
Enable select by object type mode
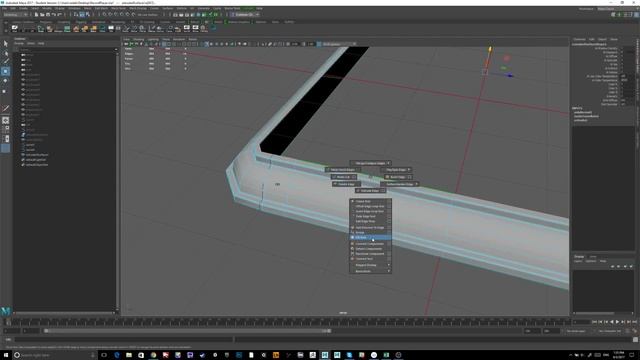point(82,14)
